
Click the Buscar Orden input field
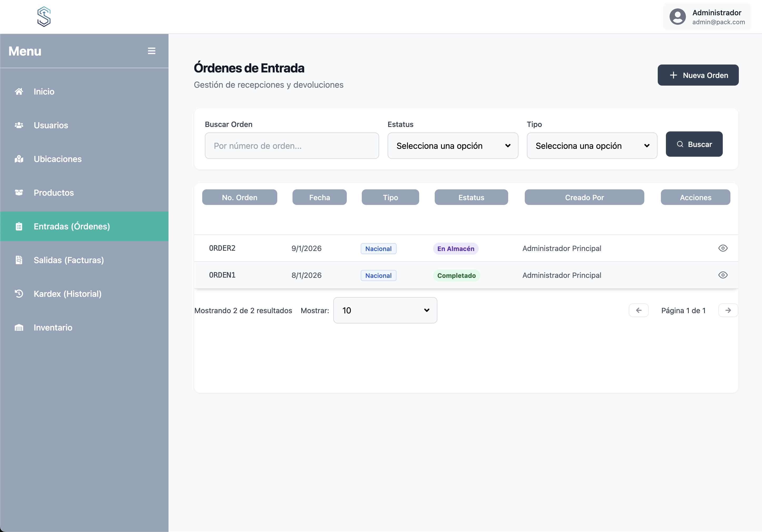[292, 146]
